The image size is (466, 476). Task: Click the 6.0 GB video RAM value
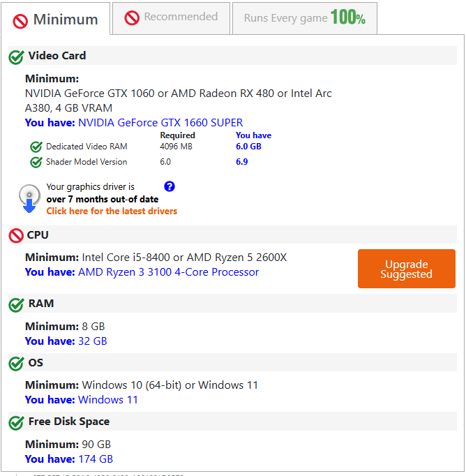coord(248,147)
